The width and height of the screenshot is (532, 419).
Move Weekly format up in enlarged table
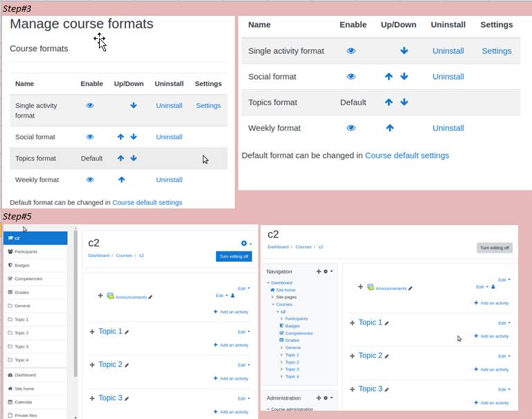click(x=390, y=128)
